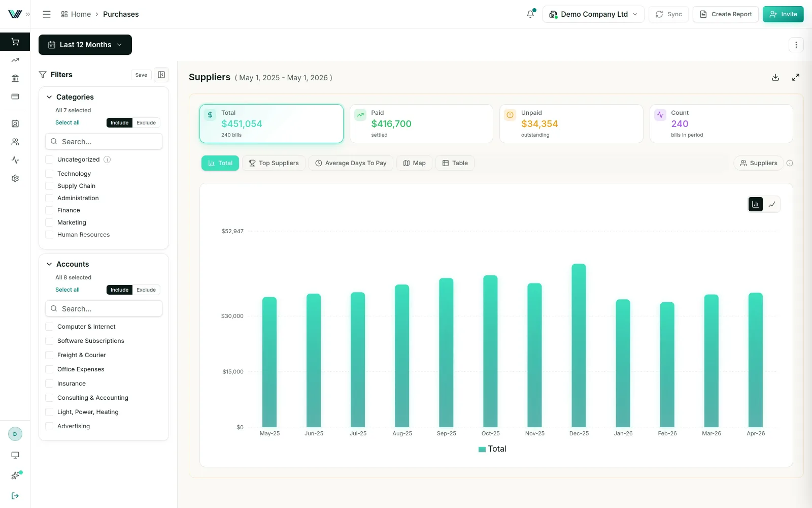Check the Software Subscriptions account checkbox
Screen dimensions: 812x508
coord(49,341)
